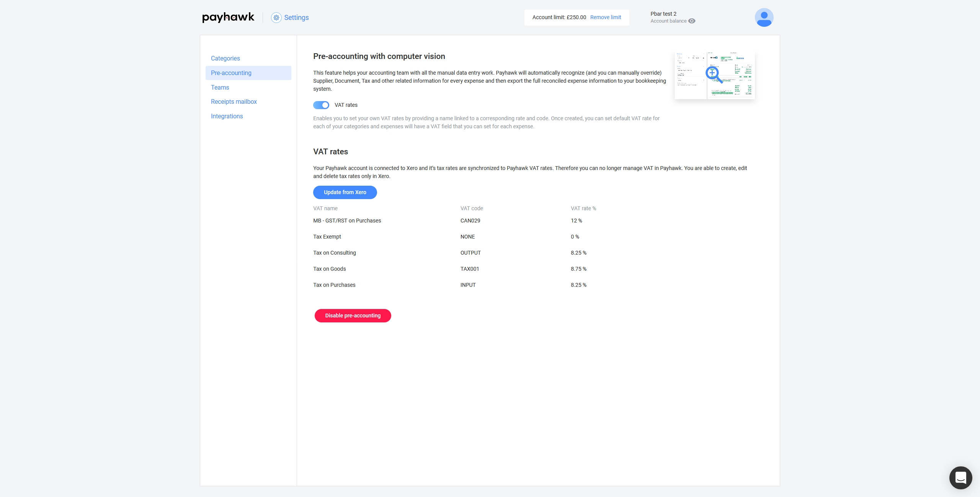Go to Teams settings
Screen dimensions: 980x497
pos(220,87)
